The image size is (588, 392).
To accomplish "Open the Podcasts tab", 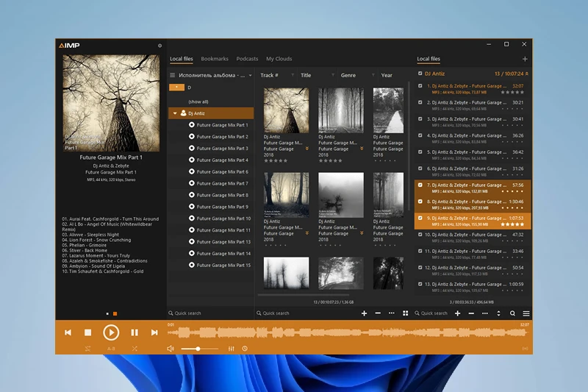I will [x=247, y=59].
